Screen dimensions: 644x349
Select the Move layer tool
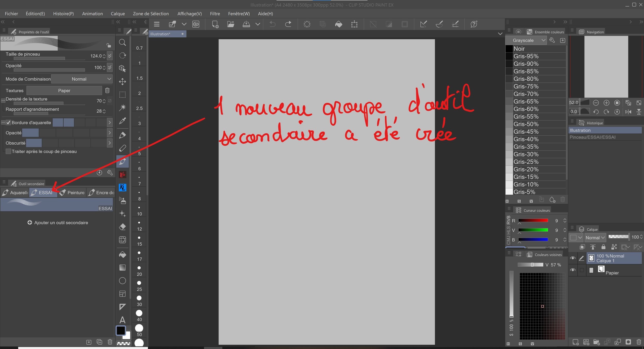pos(122,82)
